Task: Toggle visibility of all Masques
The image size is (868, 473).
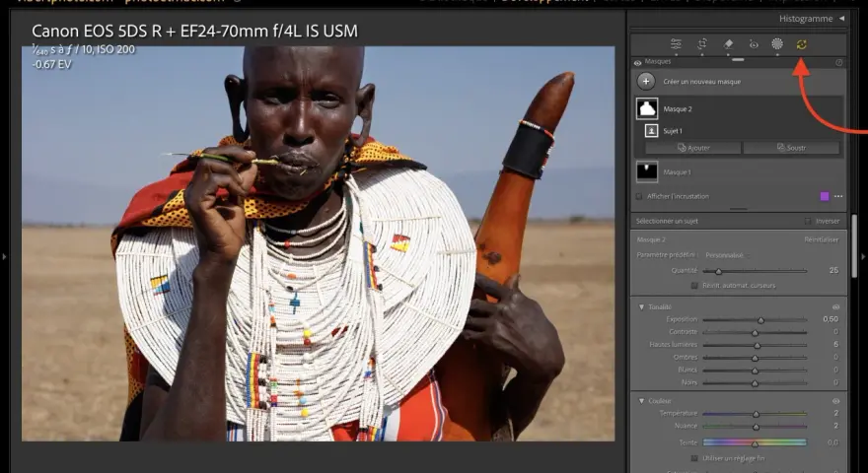Action: point(638,62)
